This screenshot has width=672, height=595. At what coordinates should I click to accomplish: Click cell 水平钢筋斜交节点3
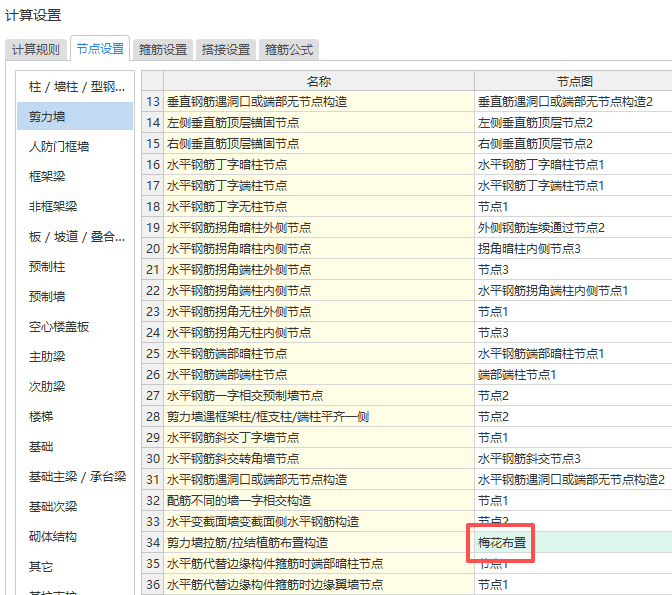click(573, 459)
